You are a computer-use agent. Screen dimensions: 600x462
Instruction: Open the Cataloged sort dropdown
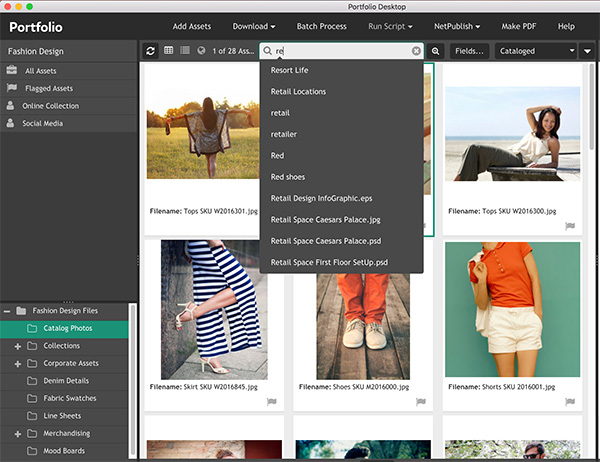pyautogui.click(x=536, y=51)
